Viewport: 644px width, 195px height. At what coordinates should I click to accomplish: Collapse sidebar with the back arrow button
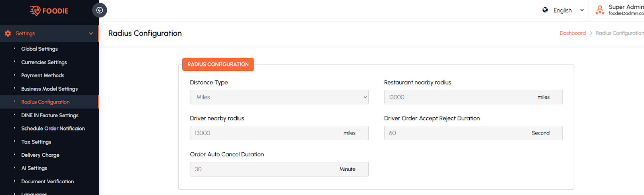99,10
